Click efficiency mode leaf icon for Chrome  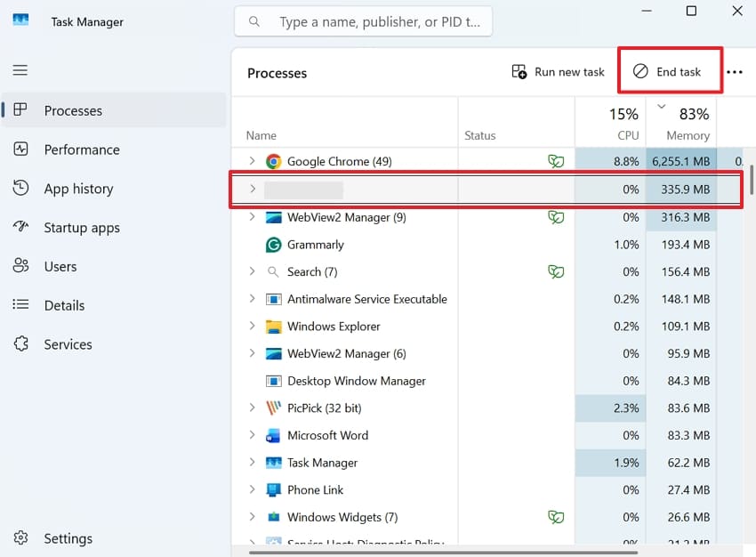click(556, 161)
